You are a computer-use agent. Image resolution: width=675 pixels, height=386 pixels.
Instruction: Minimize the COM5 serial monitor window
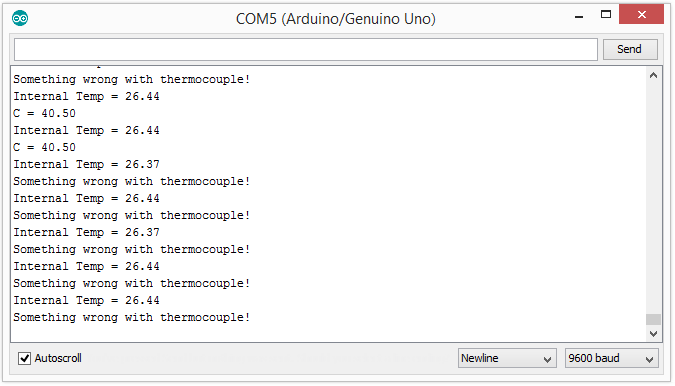pyautogui.click(x=579, y=17)
